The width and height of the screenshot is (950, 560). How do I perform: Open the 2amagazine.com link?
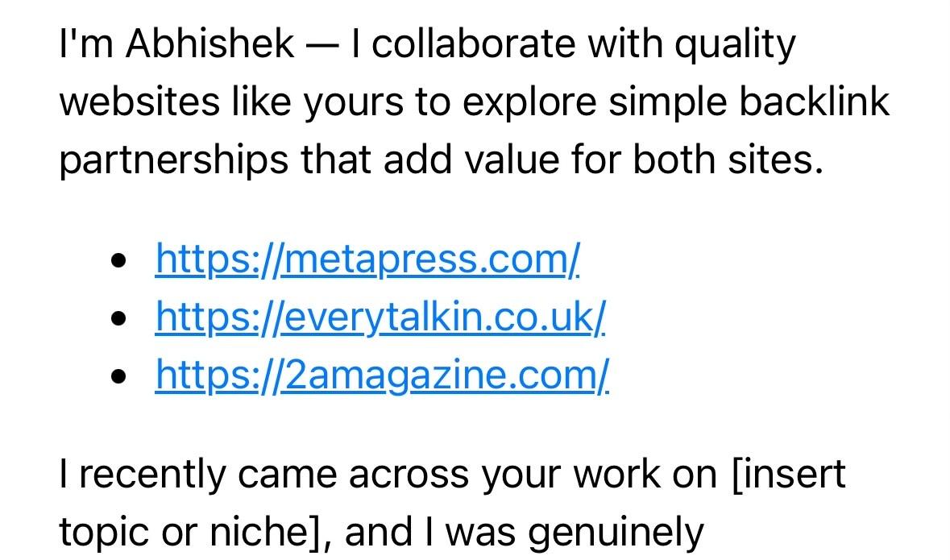tap(382, 375)
